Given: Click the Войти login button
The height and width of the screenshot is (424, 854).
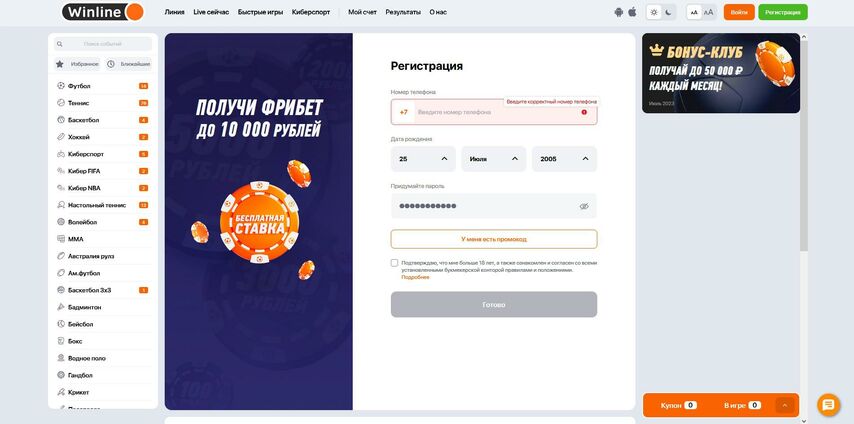Looking at the screenshot, I should coord(739,12).
